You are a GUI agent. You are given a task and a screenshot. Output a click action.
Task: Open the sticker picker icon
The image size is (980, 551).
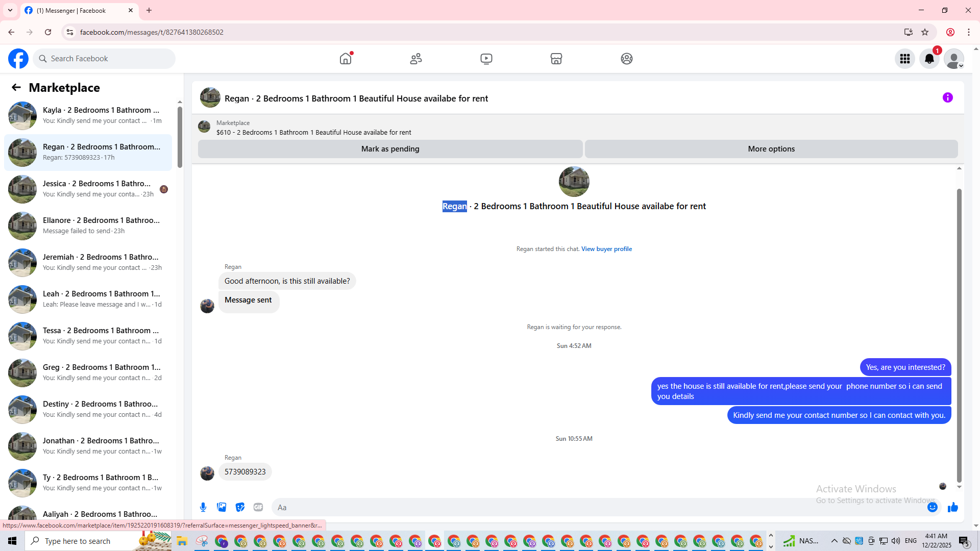tap(240, 507)
